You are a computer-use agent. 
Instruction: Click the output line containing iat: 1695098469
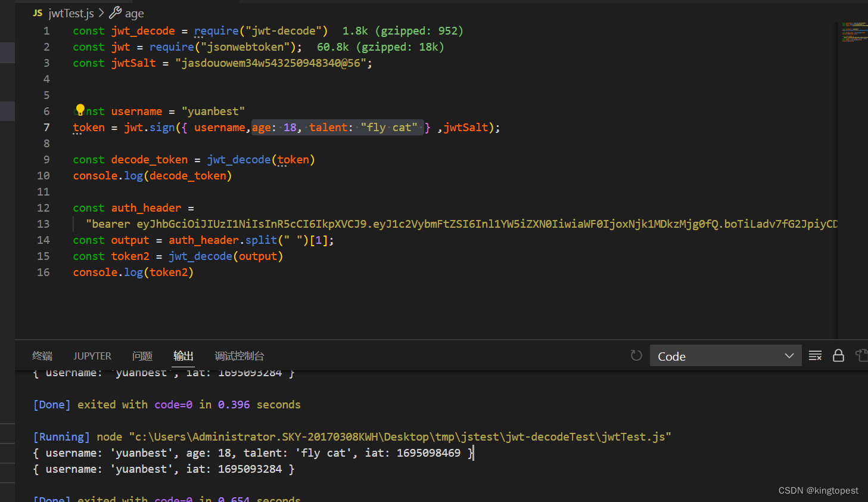pyautogui.click(x=254, y=453)
